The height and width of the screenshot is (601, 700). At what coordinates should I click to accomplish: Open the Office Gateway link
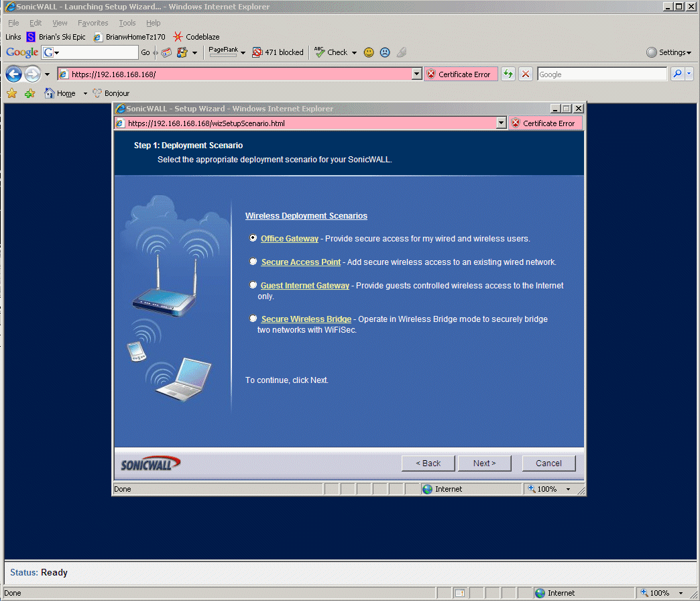pos(289,238)
